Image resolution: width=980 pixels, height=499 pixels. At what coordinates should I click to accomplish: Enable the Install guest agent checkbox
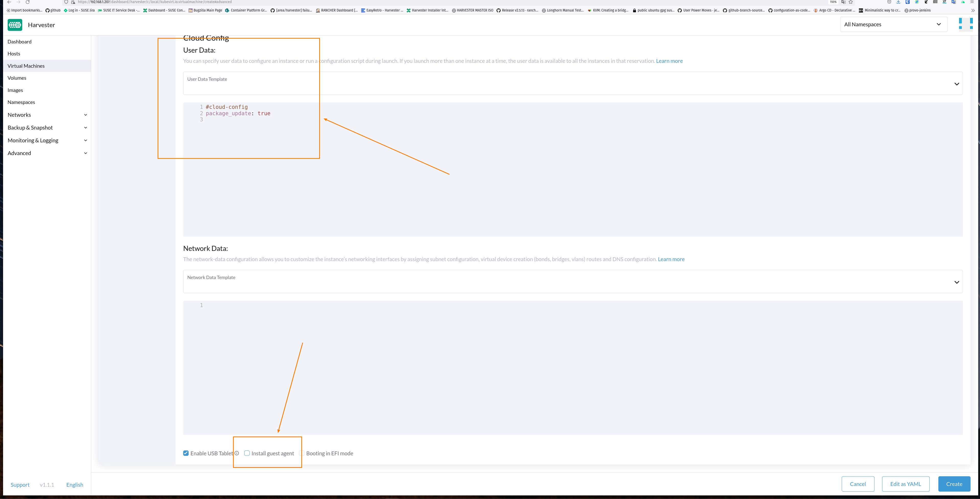click(247, 453)
